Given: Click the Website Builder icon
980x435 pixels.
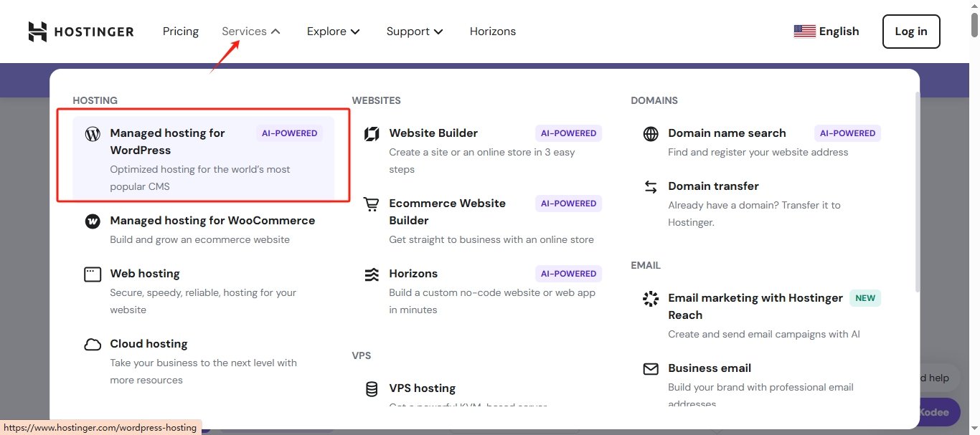Looking at the screenshot, I should coord(372,133).
